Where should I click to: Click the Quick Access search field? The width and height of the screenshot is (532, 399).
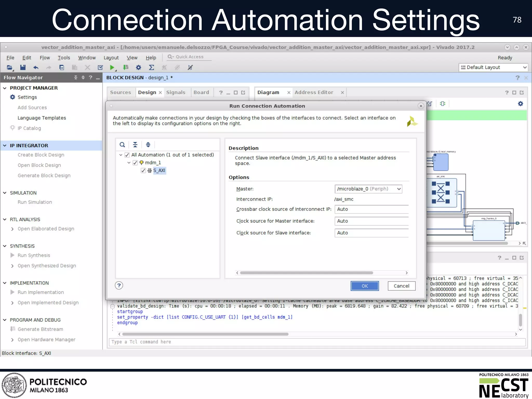pyautogui.click(x=189, y=57)
